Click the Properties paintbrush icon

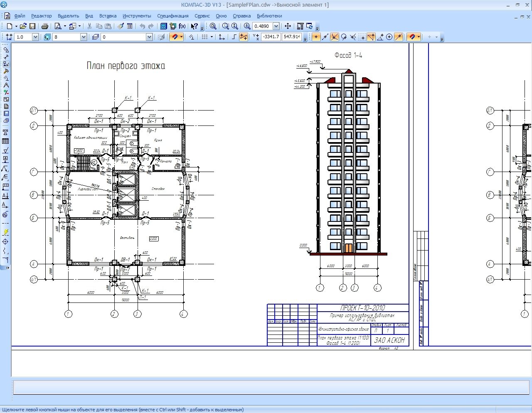121,26
